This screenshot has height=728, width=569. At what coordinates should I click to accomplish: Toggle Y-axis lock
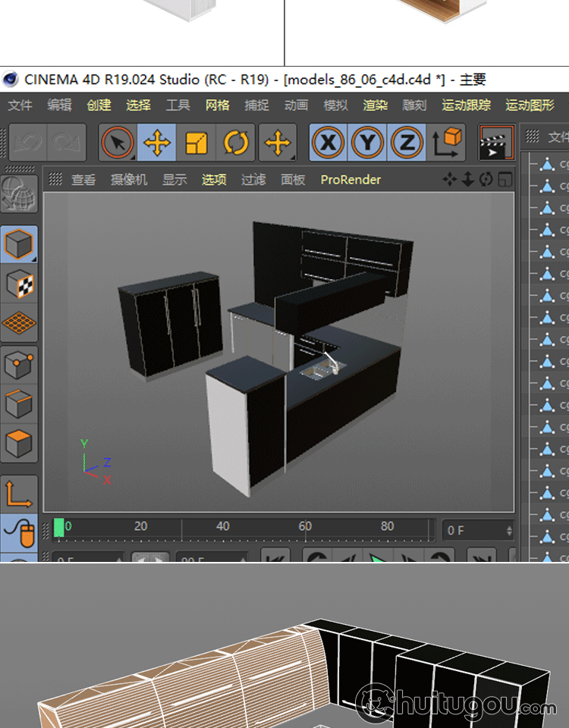click(x=367, y=143)
